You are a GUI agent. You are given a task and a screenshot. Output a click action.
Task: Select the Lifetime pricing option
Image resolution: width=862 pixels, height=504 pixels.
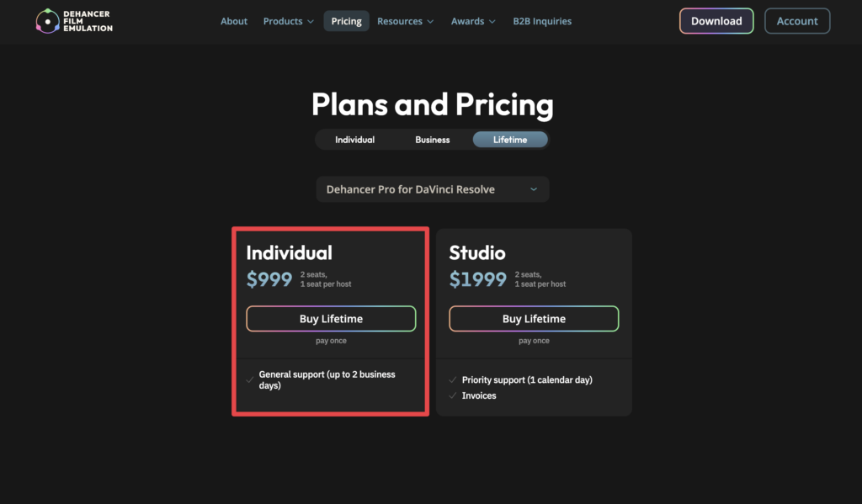coord(510,140)
